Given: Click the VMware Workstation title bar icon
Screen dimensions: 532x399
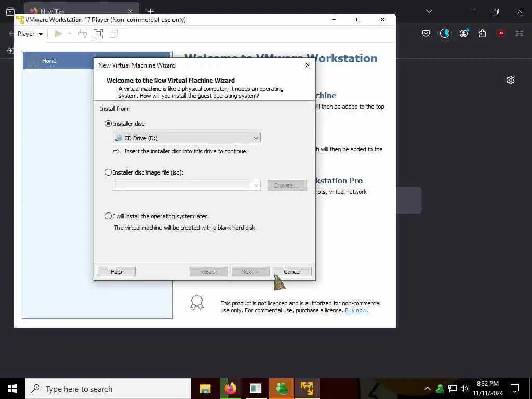Looking at the screenshot, I should [x=20, y=19].
